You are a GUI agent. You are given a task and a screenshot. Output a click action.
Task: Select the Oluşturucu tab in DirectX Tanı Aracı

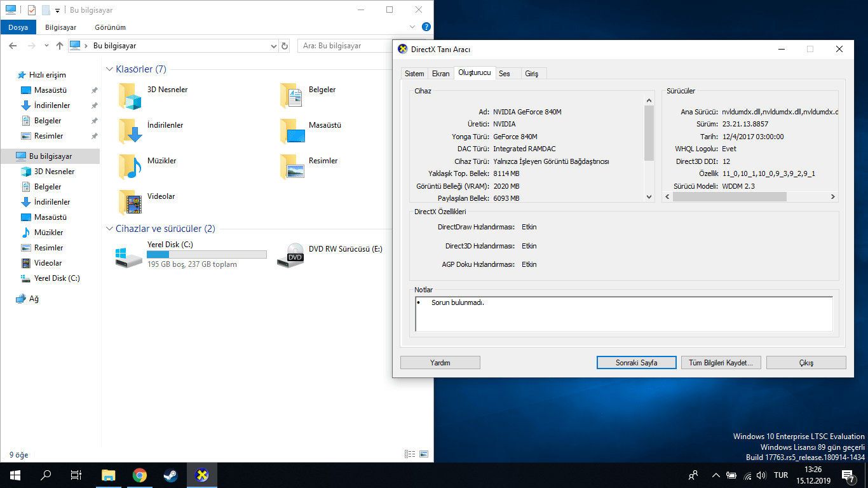tap(475, 72)
